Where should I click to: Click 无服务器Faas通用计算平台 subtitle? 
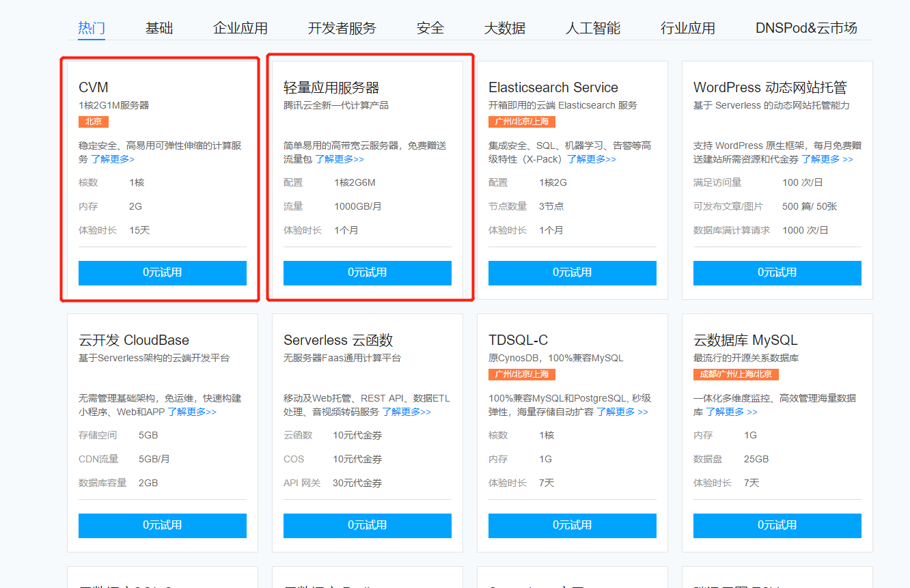click(342, 358)
